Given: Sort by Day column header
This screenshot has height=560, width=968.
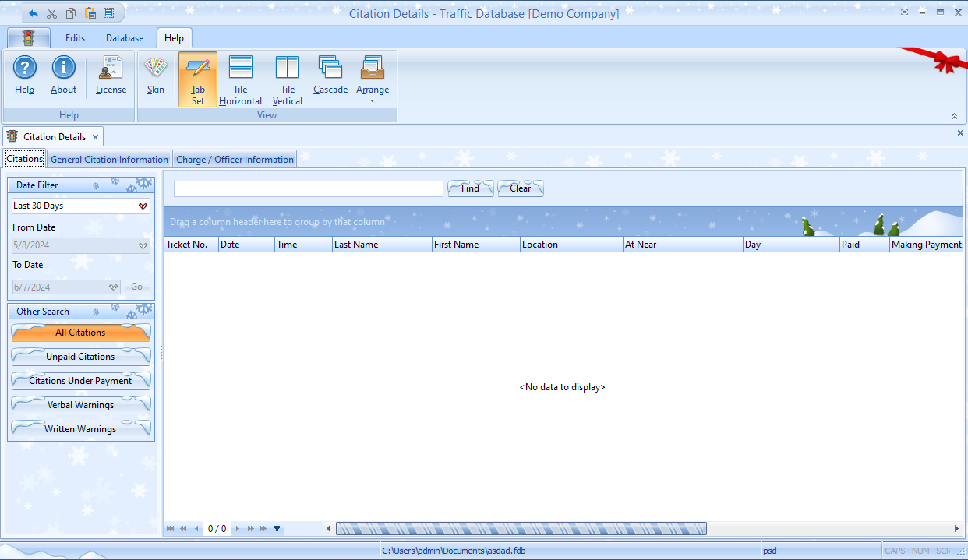Looking at the screenshot, I should pos(791,245).
